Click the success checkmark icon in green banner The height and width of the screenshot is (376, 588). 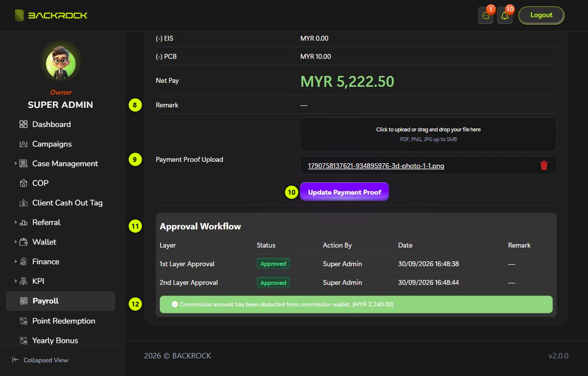click(x=175, y=304)
